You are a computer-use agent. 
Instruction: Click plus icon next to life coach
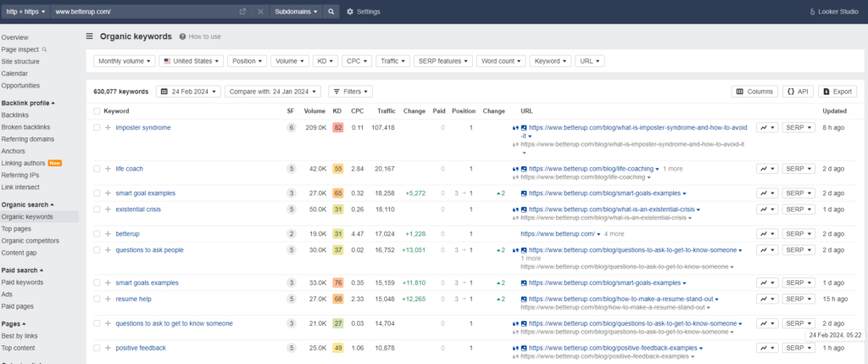[108, 169]
